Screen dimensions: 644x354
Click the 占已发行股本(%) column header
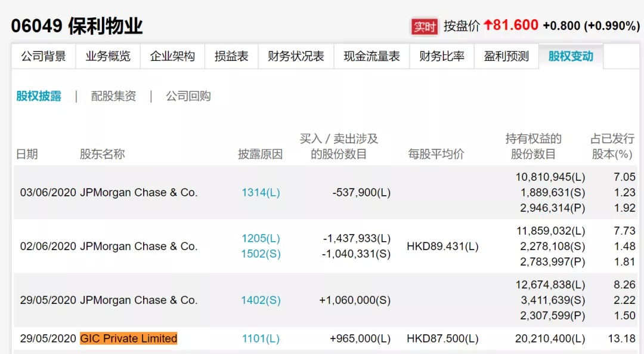tap(612, 146)
